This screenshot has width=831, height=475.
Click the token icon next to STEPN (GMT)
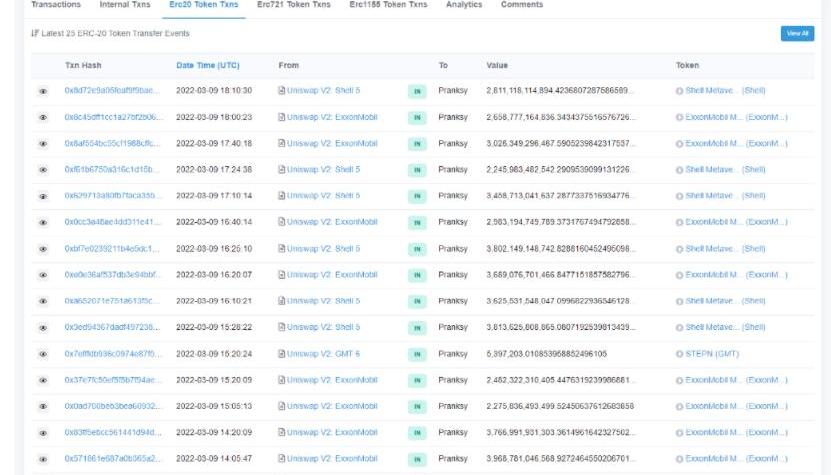[679, 353]
